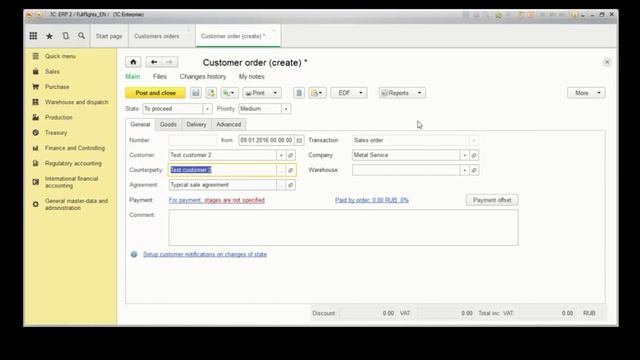Save the order with diskette icon
The image size is (640, 360).
point(196,93)
